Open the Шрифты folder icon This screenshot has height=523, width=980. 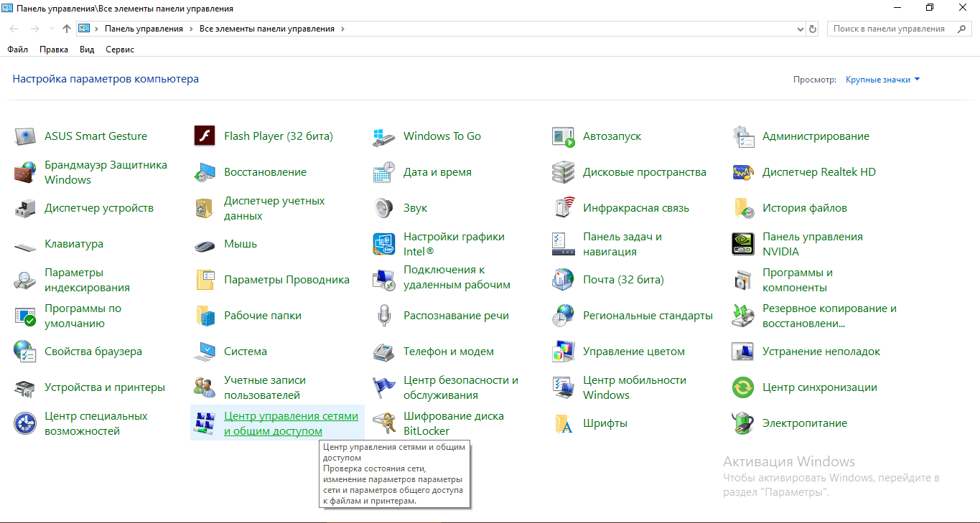564,423
